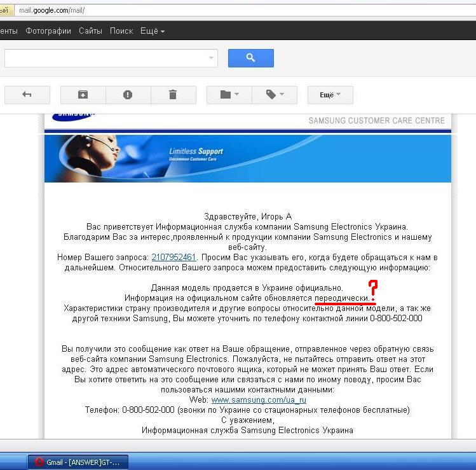476x470 pixels.
Task: Select "Поиск" in the Google bar
Action: pyautogui.click(x=121, y=31)
